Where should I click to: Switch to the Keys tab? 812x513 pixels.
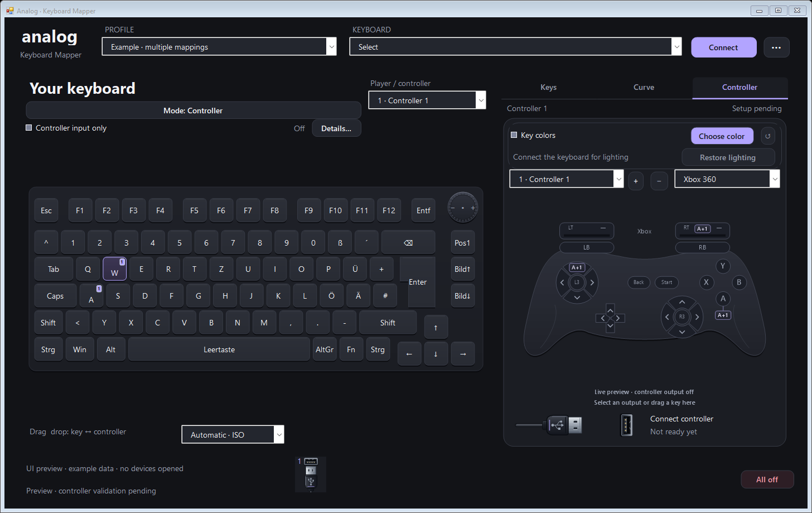[549, 88]
